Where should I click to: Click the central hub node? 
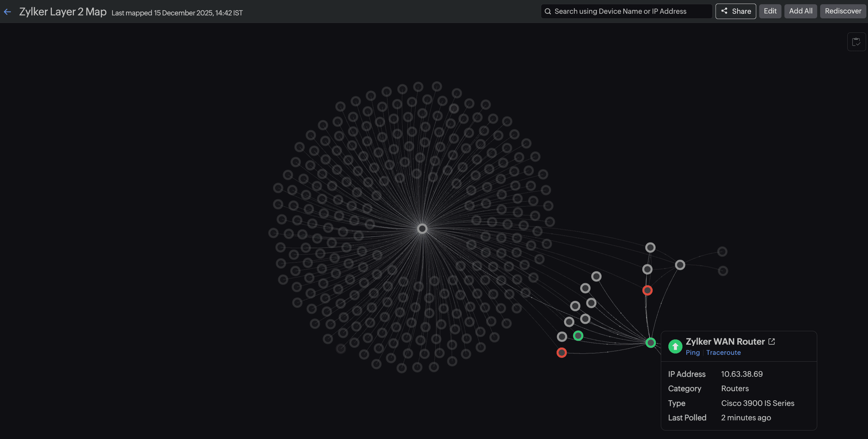tap(422, 229)
